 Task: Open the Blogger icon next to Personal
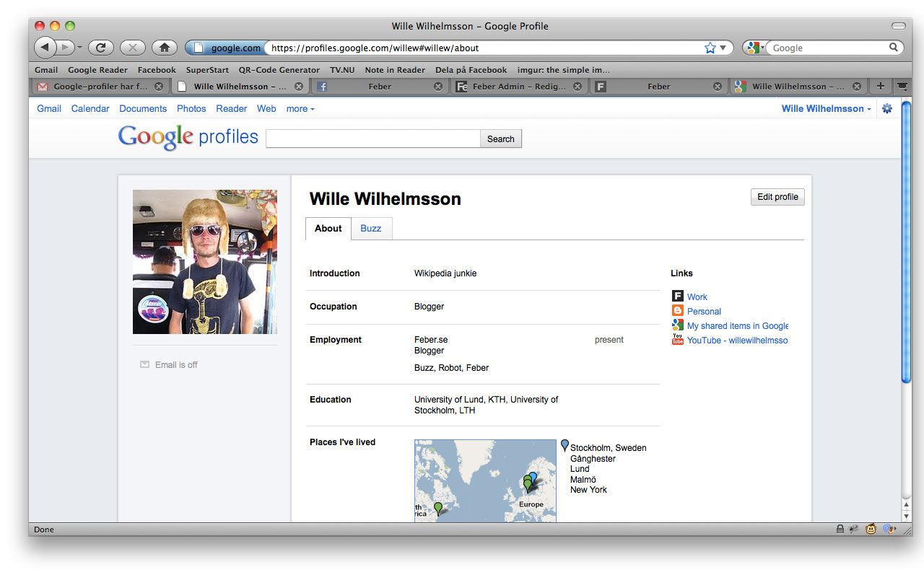coord(677,310)
